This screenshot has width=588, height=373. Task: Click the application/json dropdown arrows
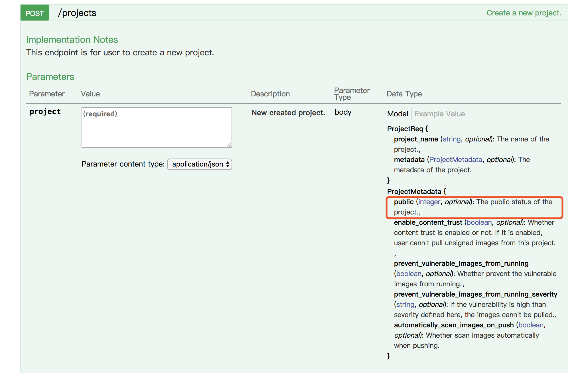[x=228, y=164]
